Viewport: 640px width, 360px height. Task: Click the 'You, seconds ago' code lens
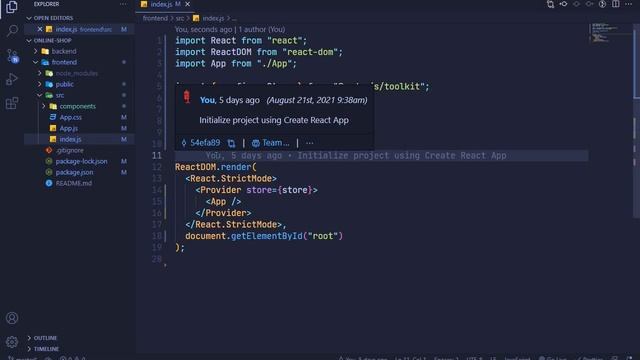click(x=203, y=29)
